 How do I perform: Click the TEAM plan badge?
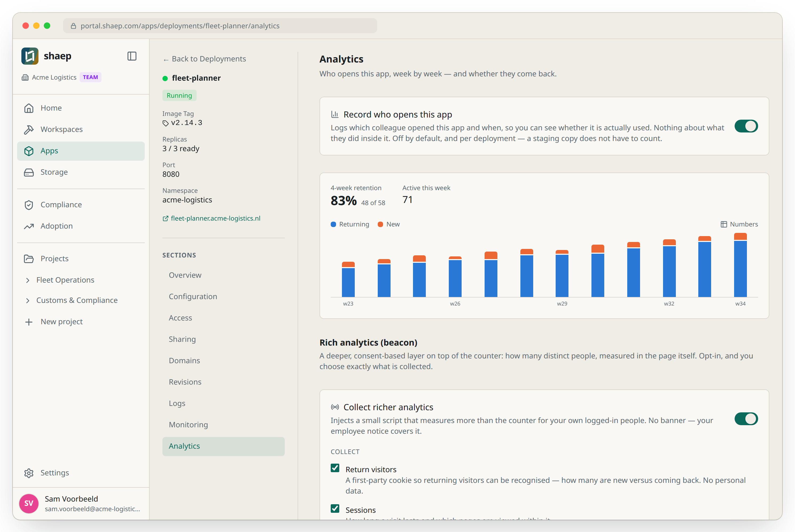[x=90, y=77]
